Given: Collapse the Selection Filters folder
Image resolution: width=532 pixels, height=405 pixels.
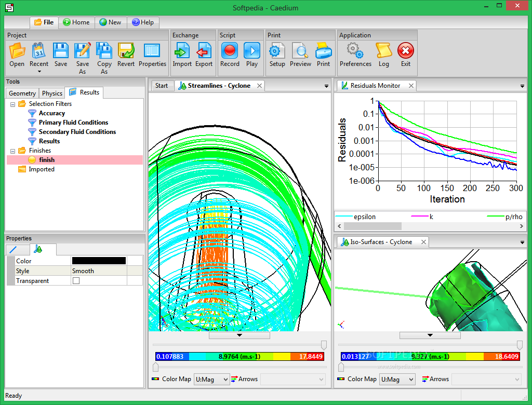Looking at the screenshot, I should [x=12, y=104].
